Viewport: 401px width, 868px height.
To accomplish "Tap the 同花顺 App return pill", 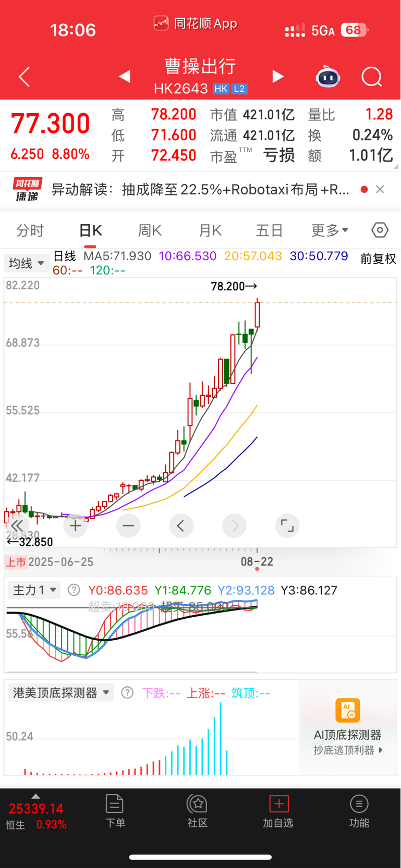I will pyautogui.click(x=196, y=23).
